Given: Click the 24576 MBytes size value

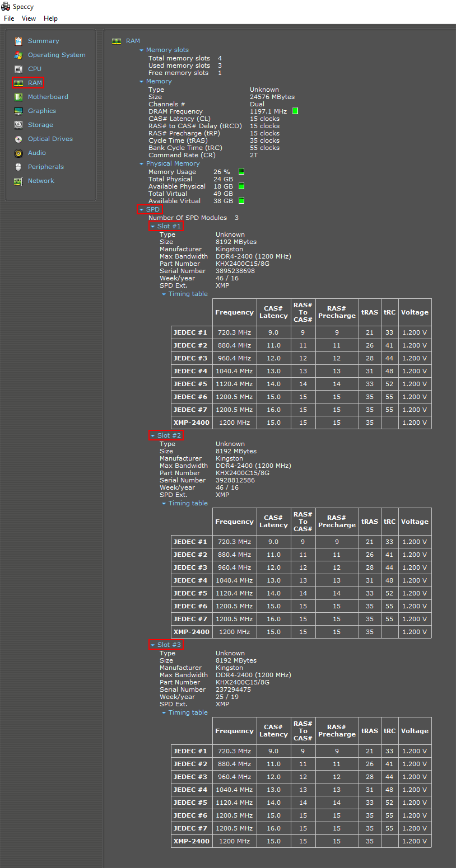Looking at the screenshot, I should 272,97.
